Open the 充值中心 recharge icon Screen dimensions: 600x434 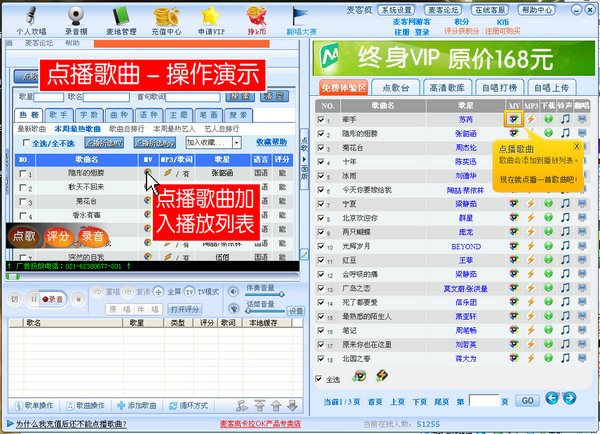[x=167, y=17]
